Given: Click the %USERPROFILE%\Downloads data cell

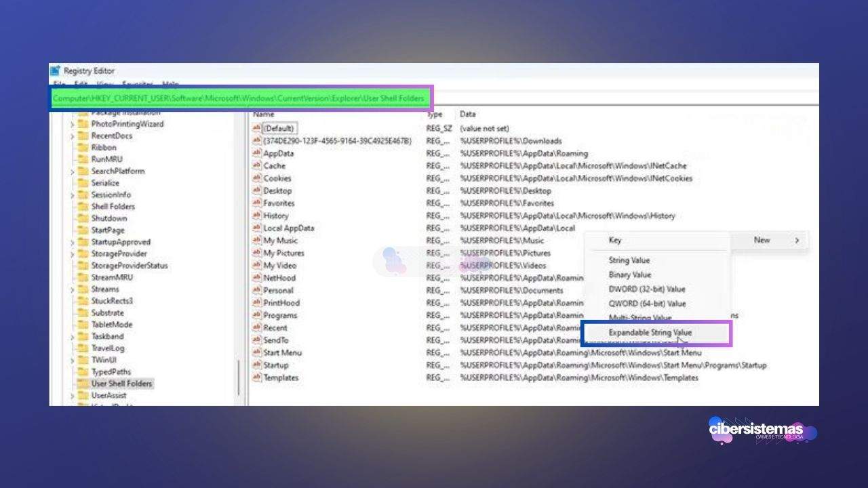Looking at the screenshot, I should coord(511,141).
